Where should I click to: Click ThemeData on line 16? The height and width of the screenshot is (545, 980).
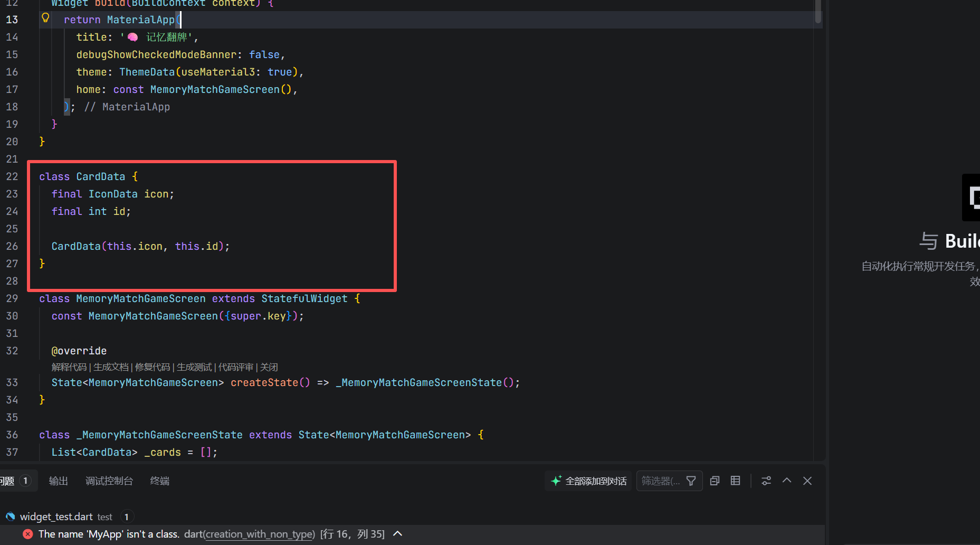point(147,72)
